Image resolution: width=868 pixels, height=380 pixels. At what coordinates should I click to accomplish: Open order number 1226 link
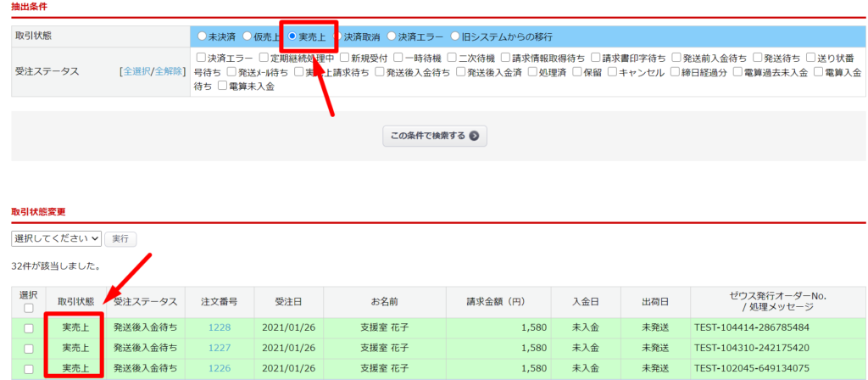pyautogui.click(x=220, y=368)
